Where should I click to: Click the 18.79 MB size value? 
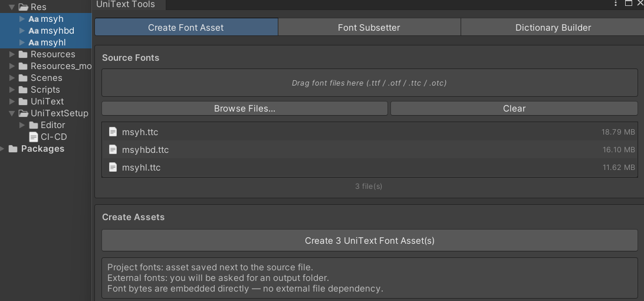618,132
